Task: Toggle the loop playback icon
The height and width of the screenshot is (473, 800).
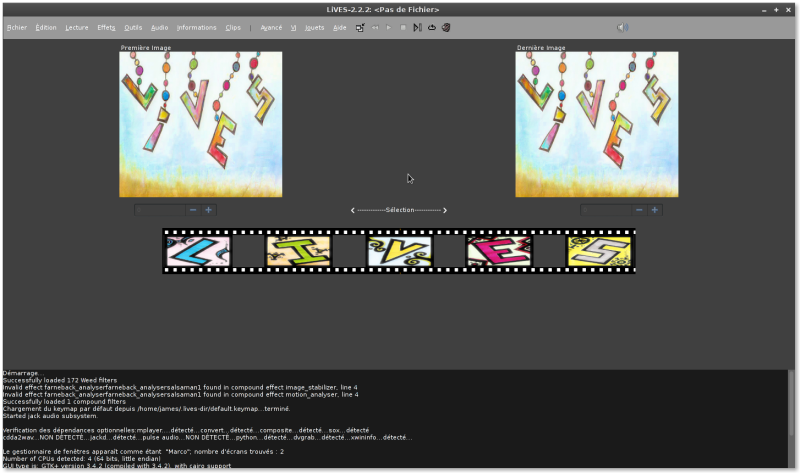Action: coord(432,28)
